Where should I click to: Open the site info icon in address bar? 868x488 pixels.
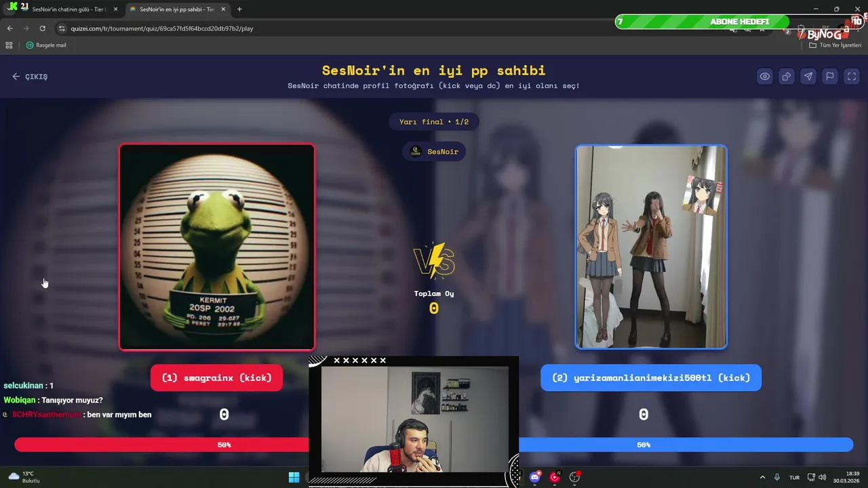tap(62, 28)
